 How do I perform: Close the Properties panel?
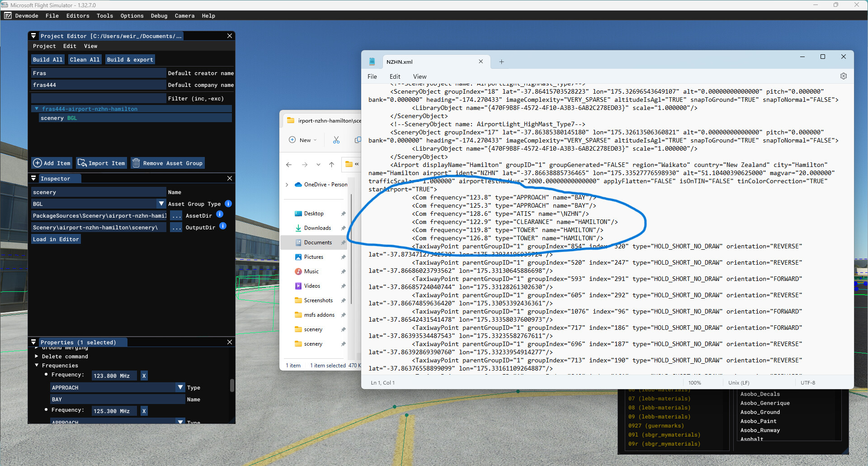click(230, 342)
